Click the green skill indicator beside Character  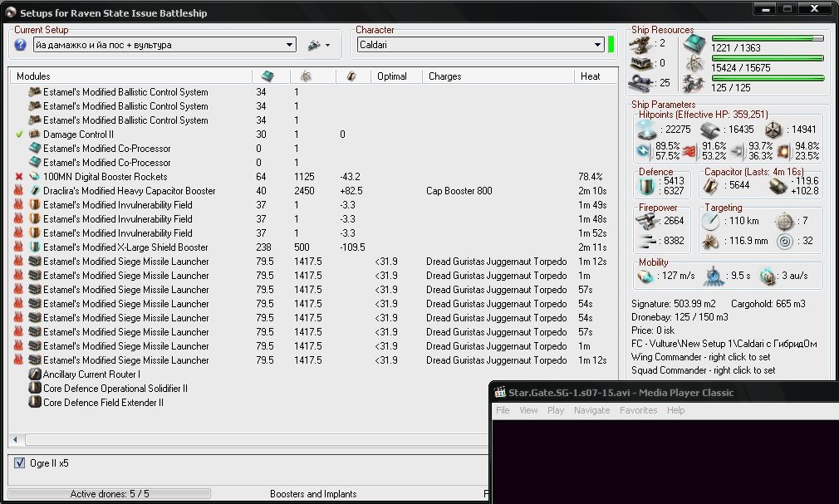point(611,45)
